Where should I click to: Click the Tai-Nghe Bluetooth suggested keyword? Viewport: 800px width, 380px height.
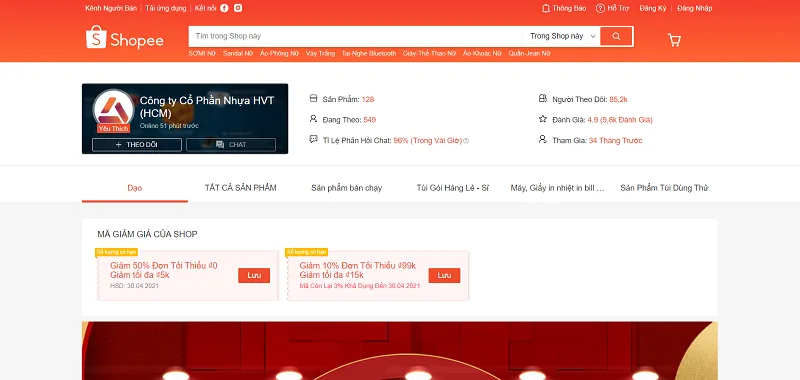tap(369, 53)
